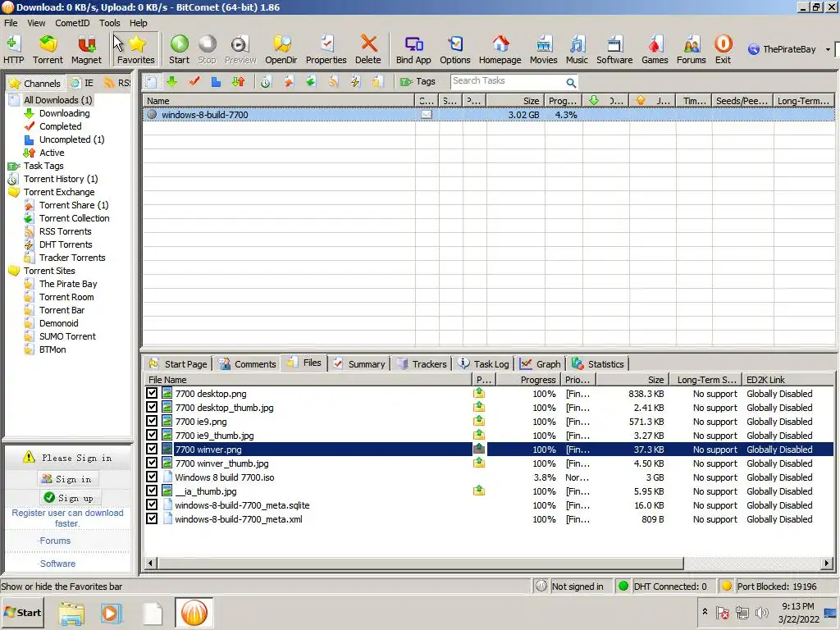Image resolution: width=840 pixels, height=630 pixels.
Task: Click the HTTP download toolbar icon
Action: click(13, 49)
